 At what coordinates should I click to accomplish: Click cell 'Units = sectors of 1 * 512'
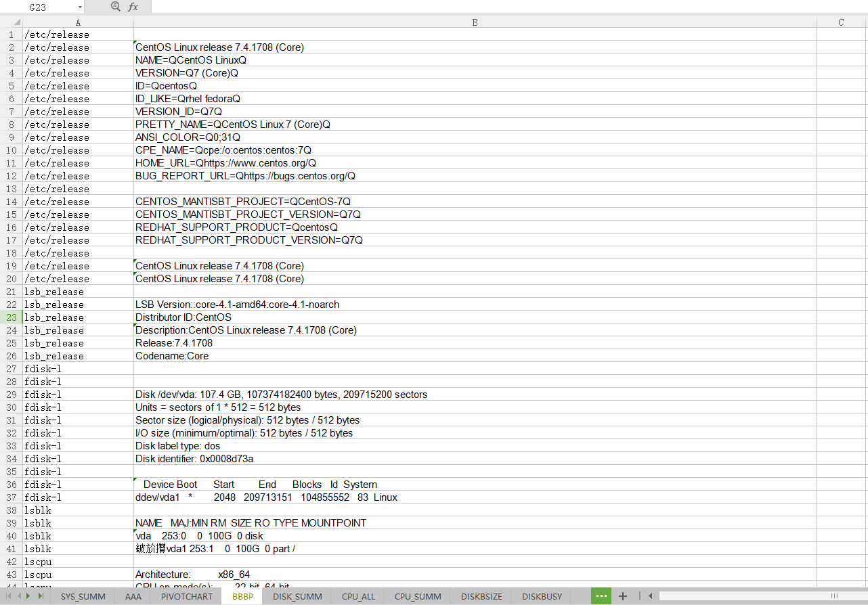pos(475,407)
